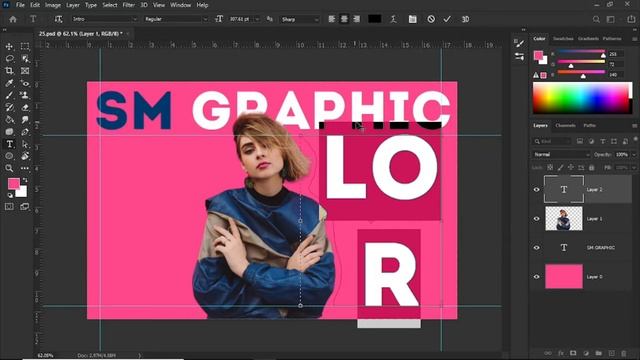
Task: Select the Path Selection tool
Action: pyautogui.click(x=25, y=144)
